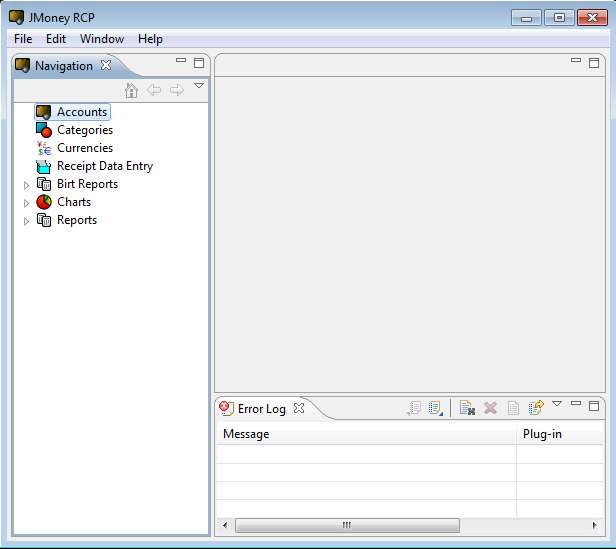Click the Error Log horizontal scrollbar thumb
This screenshot has width=616, height=549.
347,525
